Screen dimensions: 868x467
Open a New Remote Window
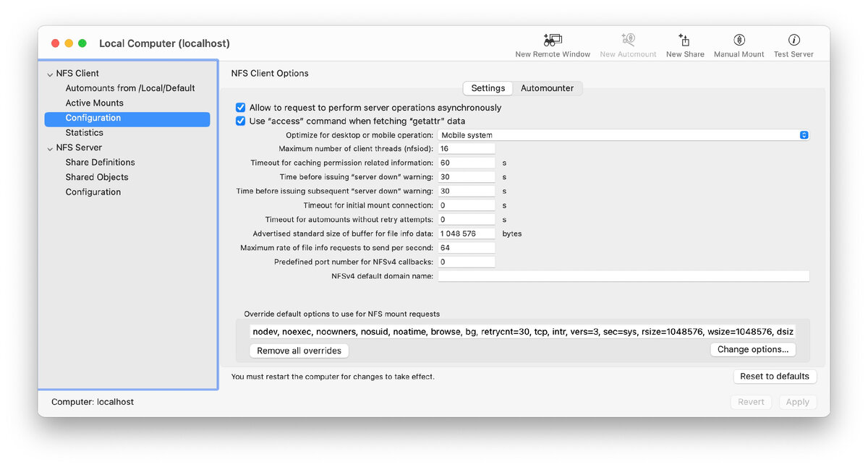553,40
